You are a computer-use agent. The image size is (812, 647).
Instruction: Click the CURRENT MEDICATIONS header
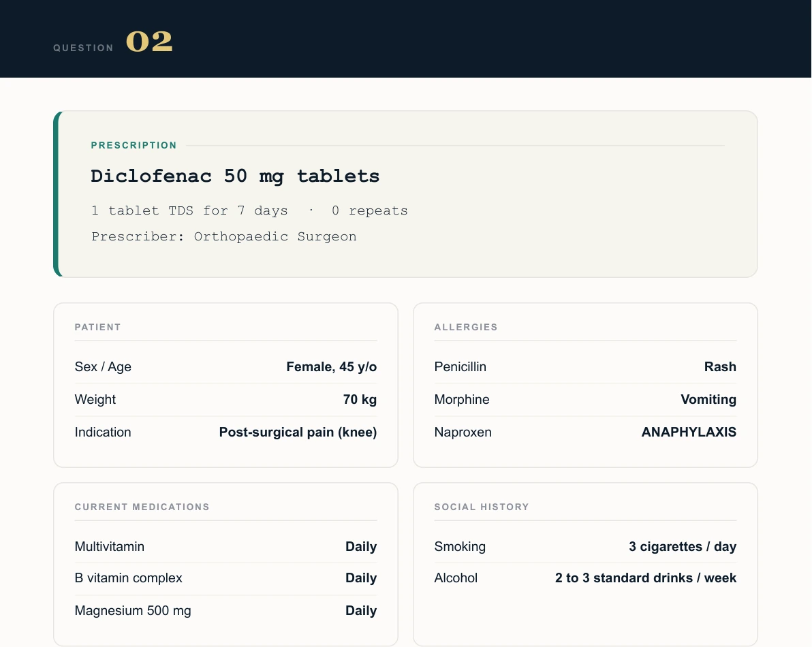point(142,507)
